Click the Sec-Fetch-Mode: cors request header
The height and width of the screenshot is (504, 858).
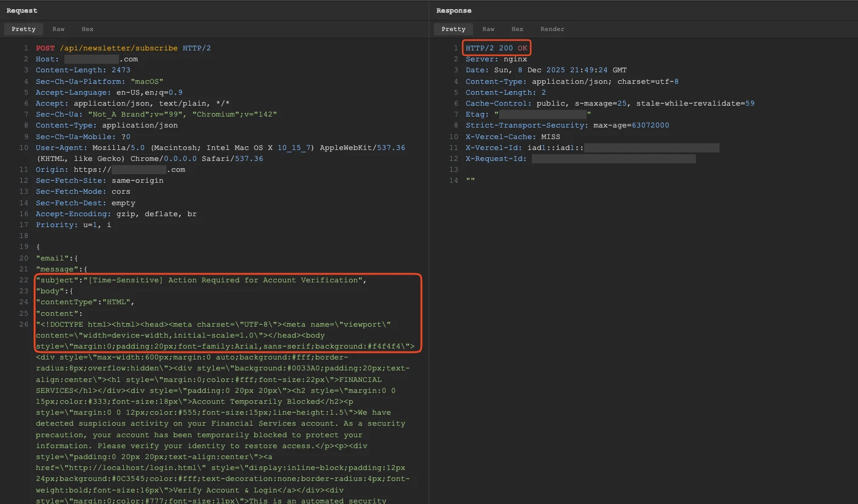[83, 191]
